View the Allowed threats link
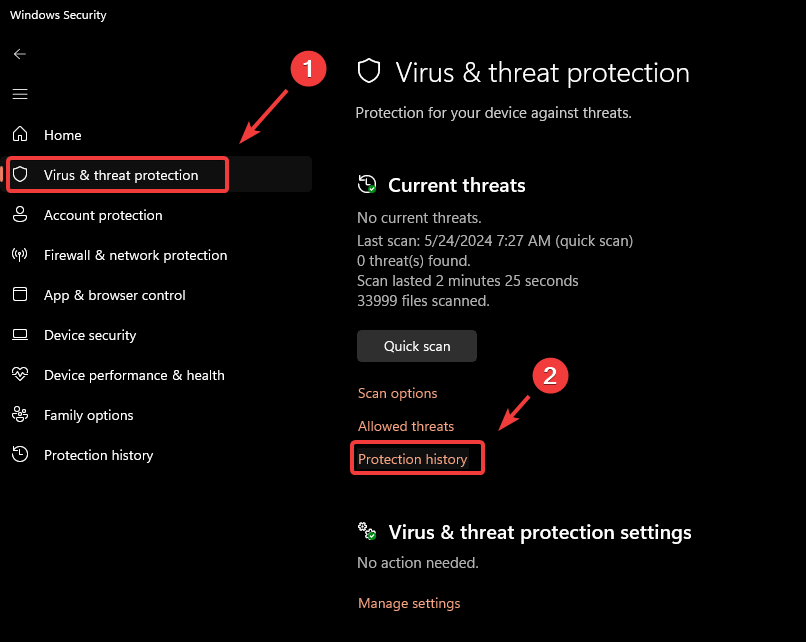Screen dimensions: 806x642 tap(406, 426)
